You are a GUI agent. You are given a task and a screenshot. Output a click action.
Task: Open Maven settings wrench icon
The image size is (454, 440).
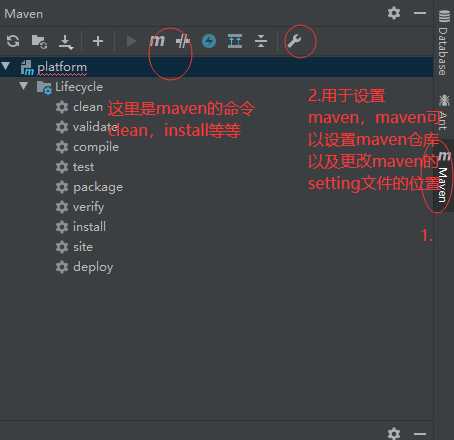(x=294, y=41)
